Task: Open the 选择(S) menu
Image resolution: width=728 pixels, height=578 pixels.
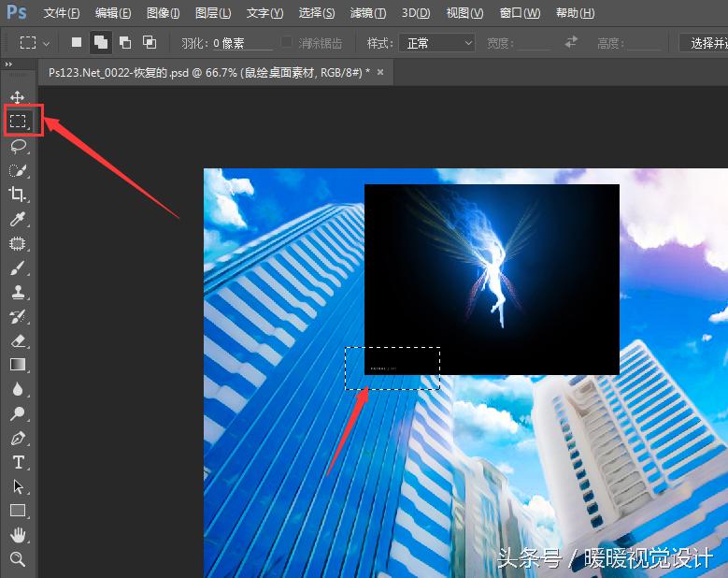Action: click(316, 13)
